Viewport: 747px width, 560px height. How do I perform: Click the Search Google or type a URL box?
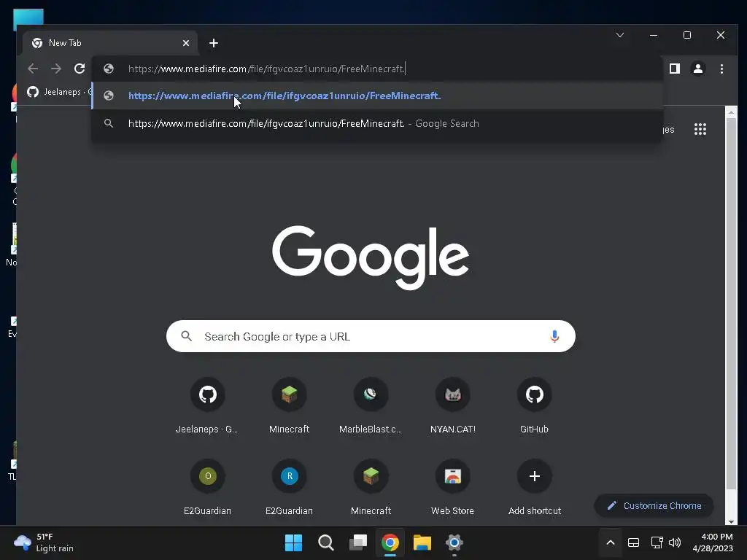pos(371,337)
